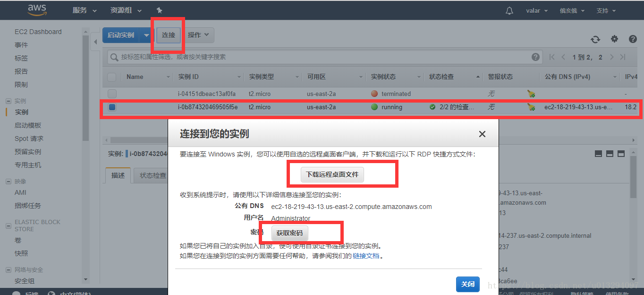Open 捆绑任务 bundle tasks in sidebar
Viewport: 644px width, 295px height.
point(28,206)
